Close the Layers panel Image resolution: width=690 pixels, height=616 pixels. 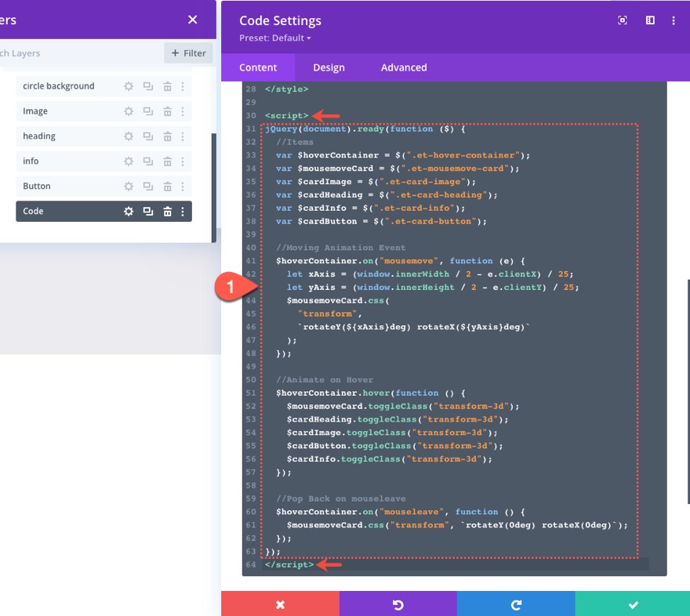192,20
